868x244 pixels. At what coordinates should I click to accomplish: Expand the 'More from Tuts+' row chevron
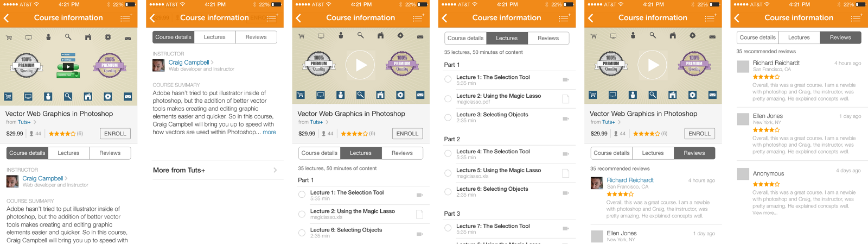275,170
